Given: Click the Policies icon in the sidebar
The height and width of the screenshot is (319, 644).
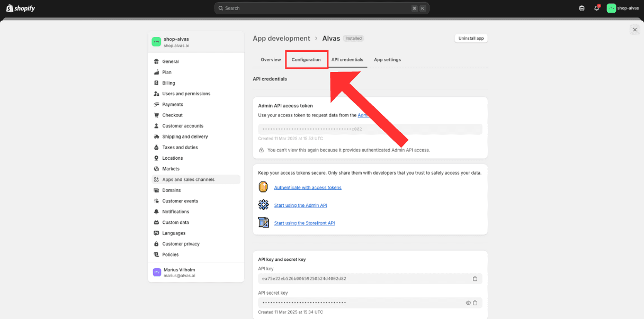Looking at the screenshot, I should click(157, 254).
